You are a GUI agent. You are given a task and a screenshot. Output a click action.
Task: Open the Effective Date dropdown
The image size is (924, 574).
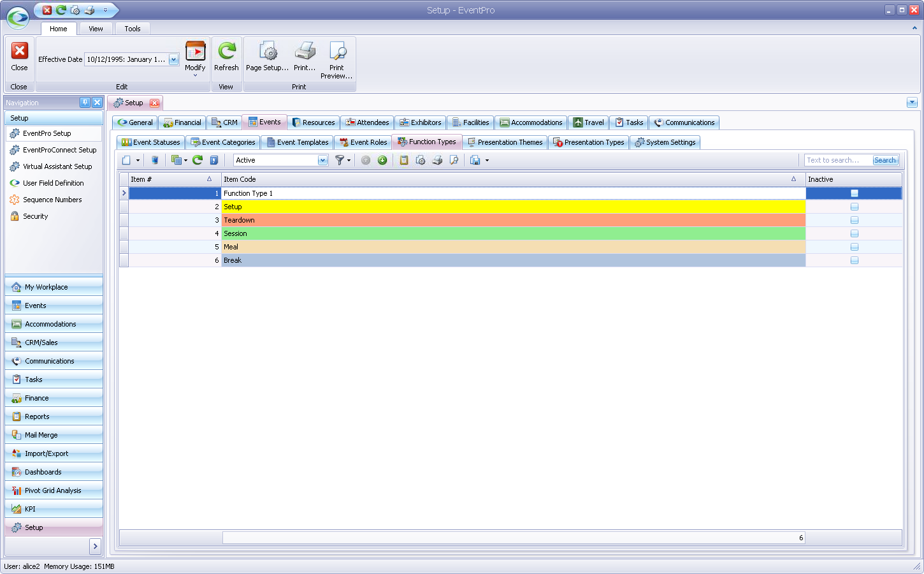pos(173,59)
